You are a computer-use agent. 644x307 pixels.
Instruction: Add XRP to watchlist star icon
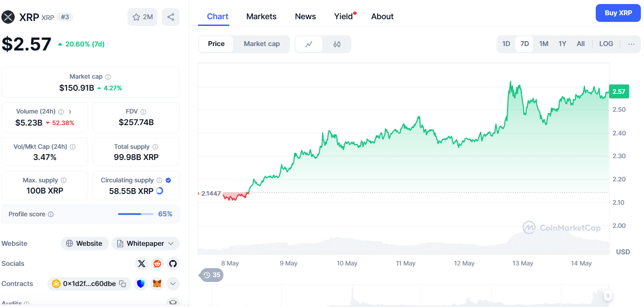(136, 17)
